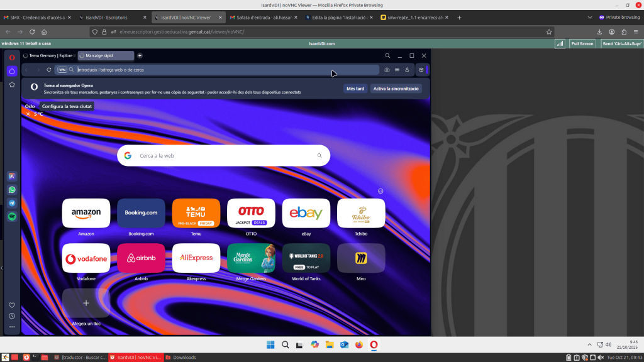Open Opera Easy Setup panel
This screenshot has width=644, height=362.
(x=397, y=70)
